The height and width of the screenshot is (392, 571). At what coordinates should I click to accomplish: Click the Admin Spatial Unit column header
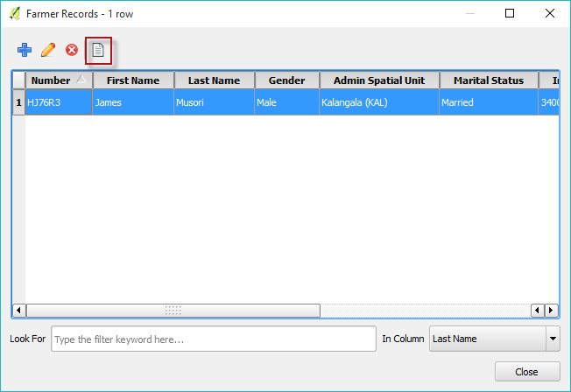click(x=379, y=80)
